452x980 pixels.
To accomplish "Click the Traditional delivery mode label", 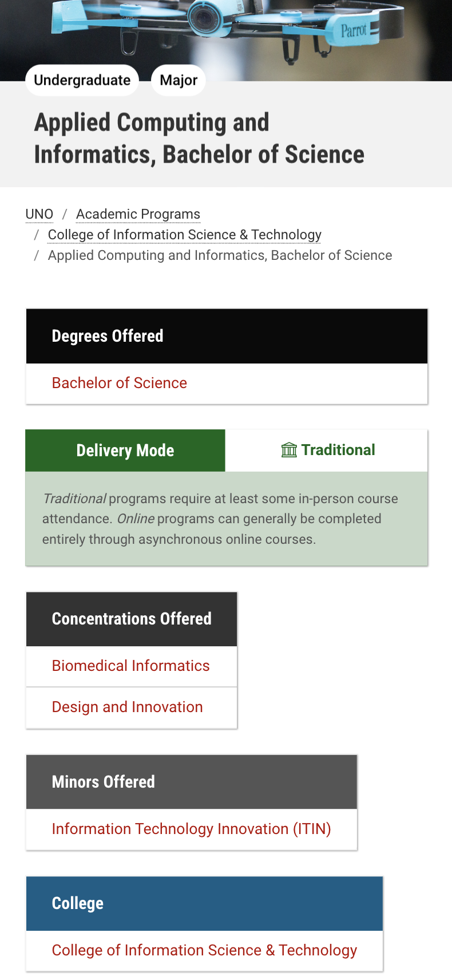I will tap(338, 450).
